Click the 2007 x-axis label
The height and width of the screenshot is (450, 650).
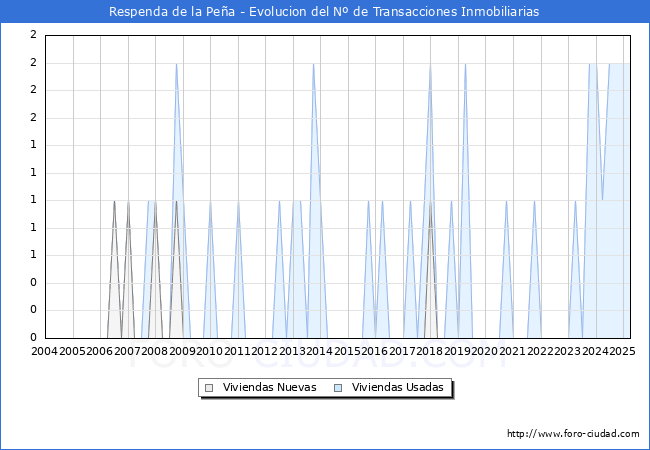[127, 351]
